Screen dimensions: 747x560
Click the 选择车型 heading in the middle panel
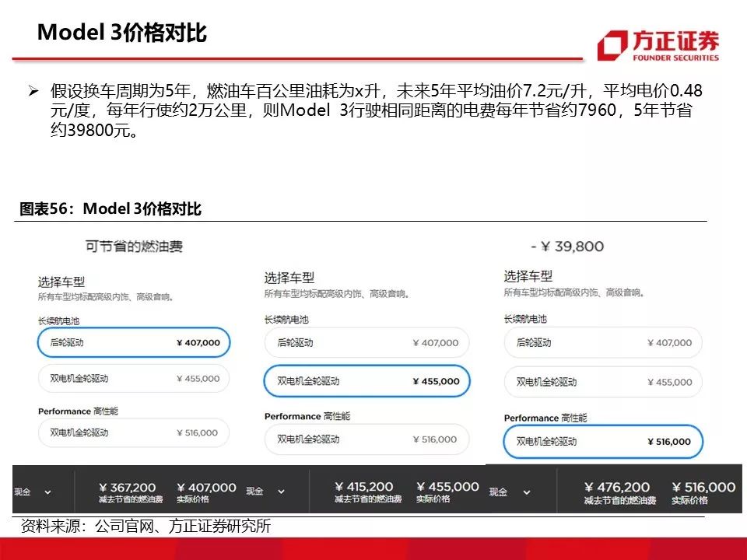289,278
